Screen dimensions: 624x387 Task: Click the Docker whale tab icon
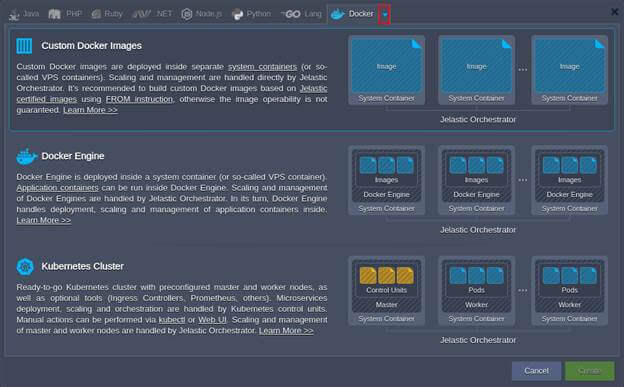pyautogui.click(x=338, y=14)
